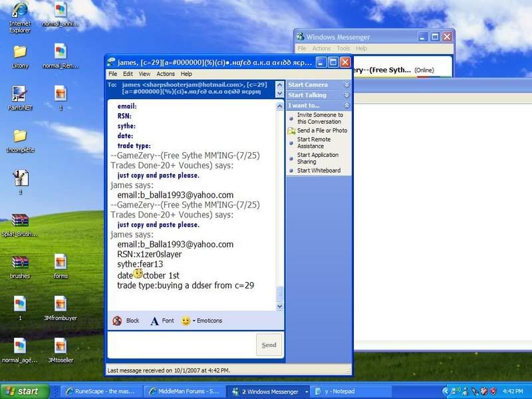
Task: Click the To field scroll up arrow
Action: (x=279, y=85)
